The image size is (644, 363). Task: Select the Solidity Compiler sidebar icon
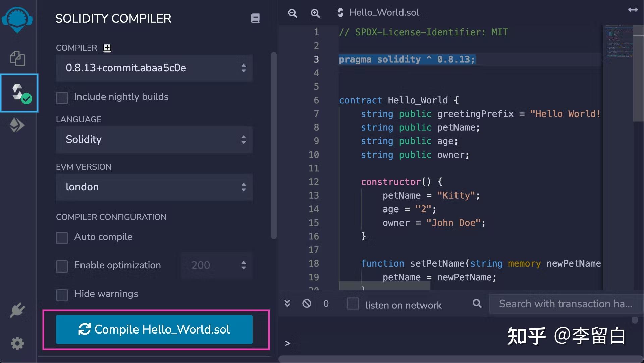click(19, 93)
